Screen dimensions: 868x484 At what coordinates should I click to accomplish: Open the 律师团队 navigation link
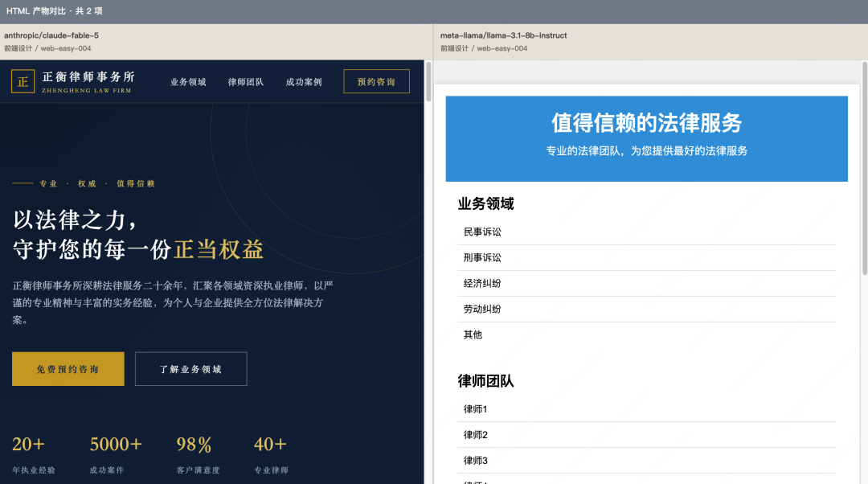pos(246,82)
